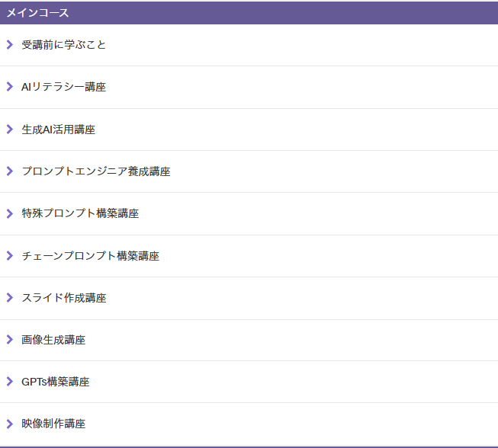This screenshot has height=448, width=498.
Task: Click the chevron icon beside 受講前に学ぶこと
Action: (10, 45)
